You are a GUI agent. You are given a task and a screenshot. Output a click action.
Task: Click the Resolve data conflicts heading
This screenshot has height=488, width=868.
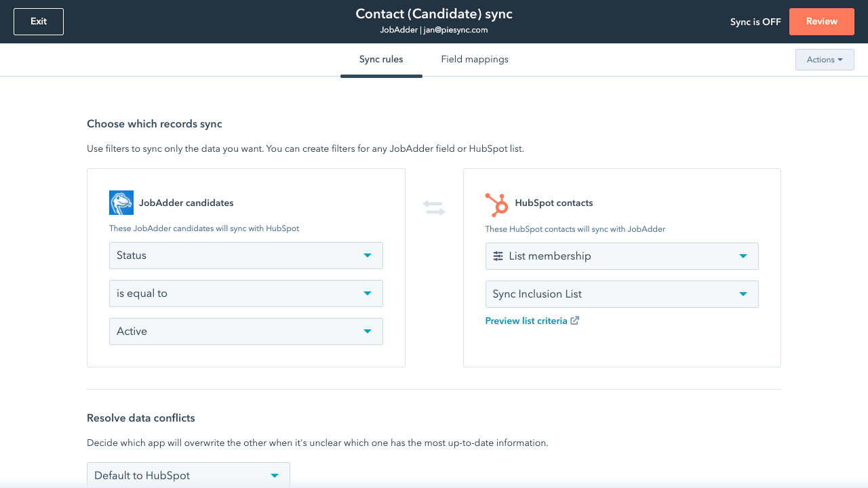click(141, 418)
